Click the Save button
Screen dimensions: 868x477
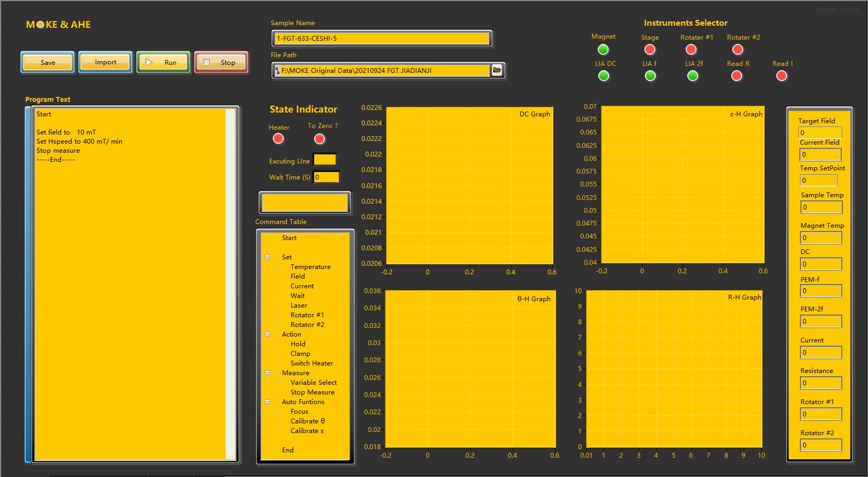48,62
